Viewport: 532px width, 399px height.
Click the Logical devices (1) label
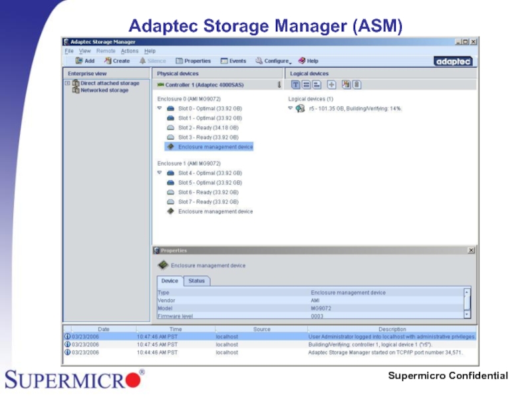pos(311,99)
